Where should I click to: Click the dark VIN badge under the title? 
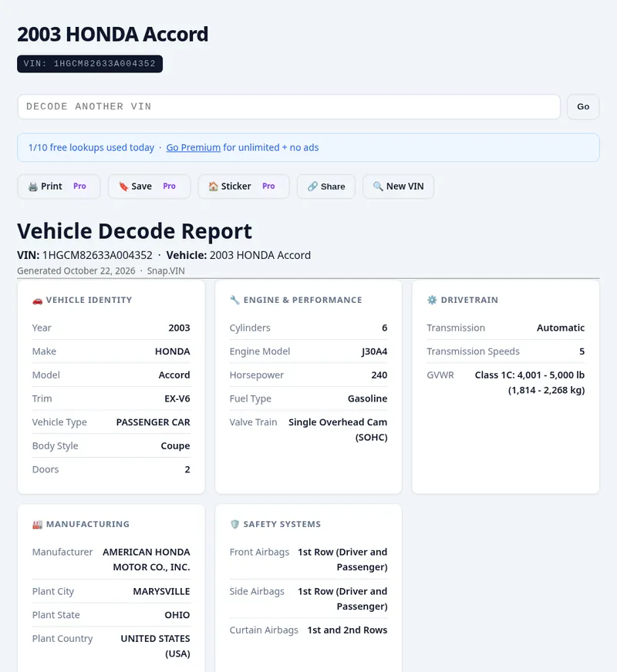89,64
